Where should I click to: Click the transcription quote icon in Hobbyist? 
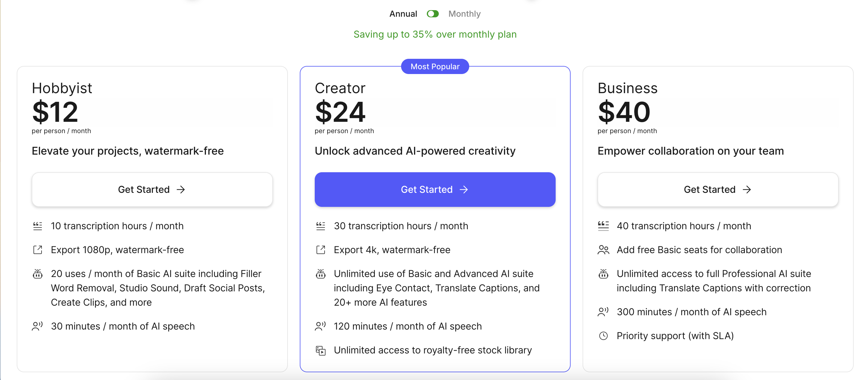tap(38, 226)
